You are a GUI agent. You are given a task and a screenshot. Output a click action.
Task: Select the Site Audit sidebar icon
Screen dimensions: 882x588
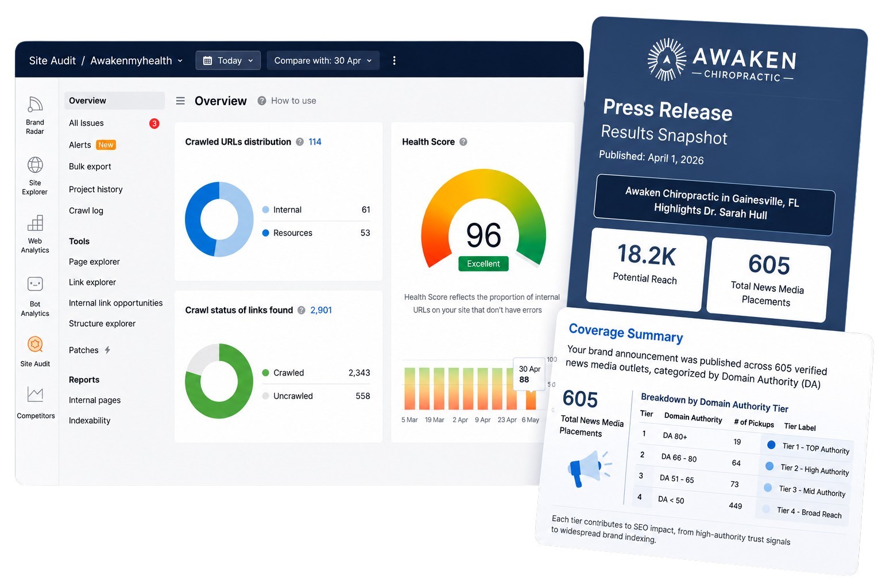coord(35,344)
